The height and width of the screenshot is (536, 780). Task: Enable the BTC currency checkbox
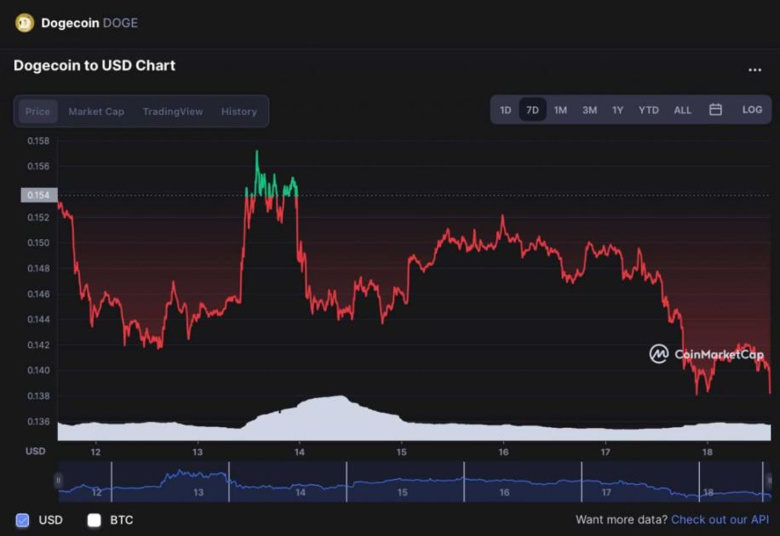point(94,520)
